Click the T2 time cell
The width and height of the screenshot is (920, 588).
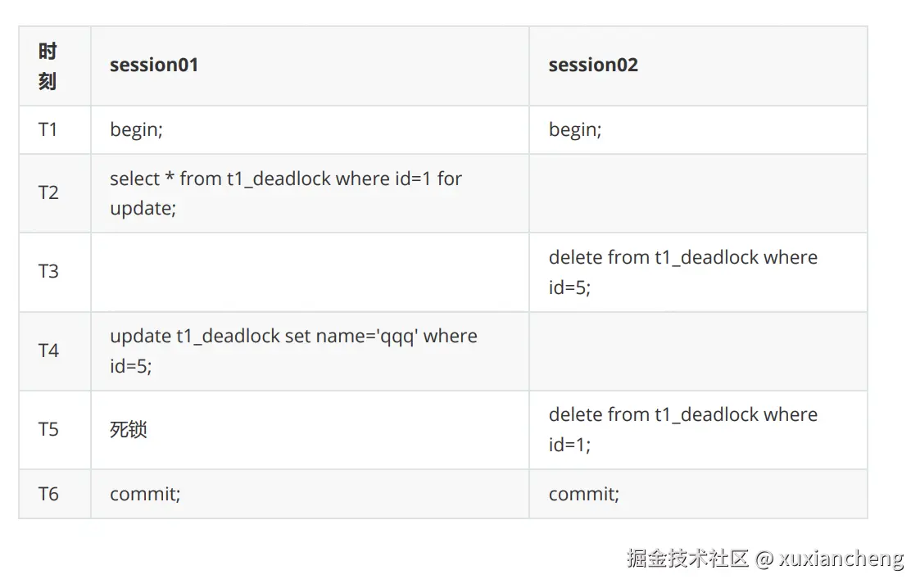click(x=48, y=192)
